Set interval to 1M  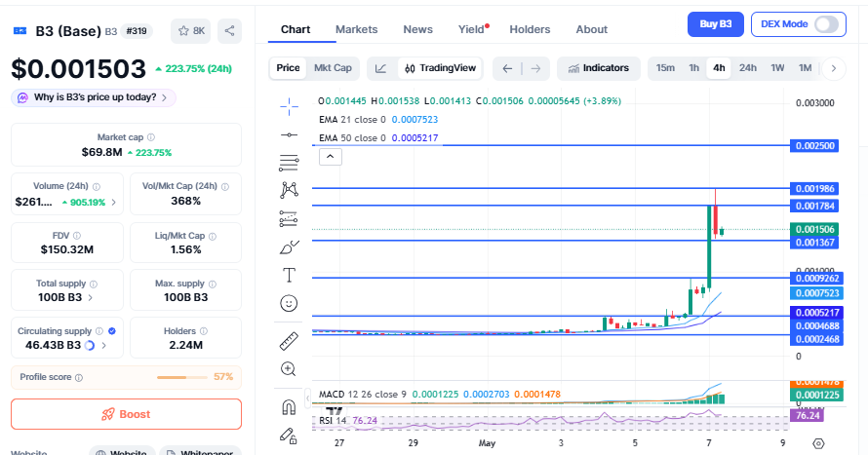point(805,68)
